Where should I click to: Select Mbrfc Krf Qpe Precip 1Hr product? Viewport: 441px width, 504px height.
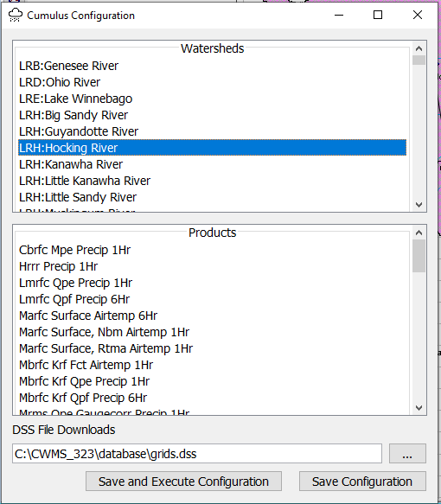click(x=212, y=381)
